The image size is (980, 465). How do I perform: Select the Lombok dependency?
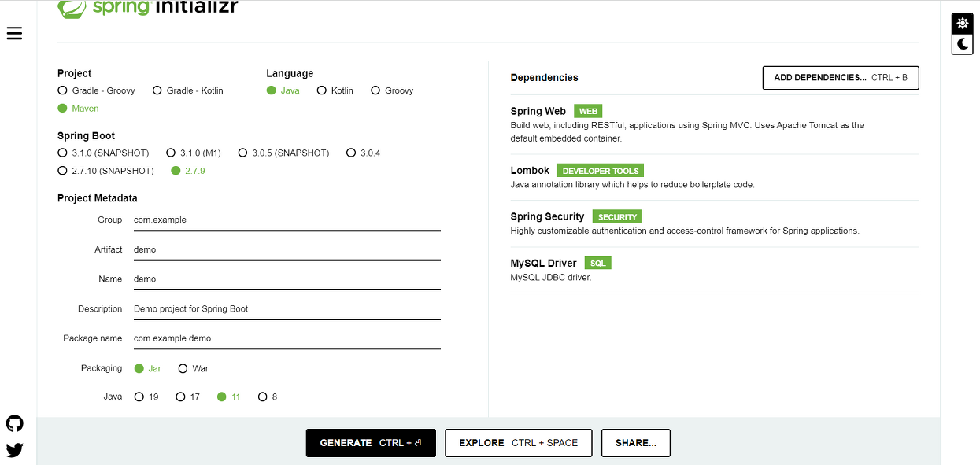coord(714,177)
